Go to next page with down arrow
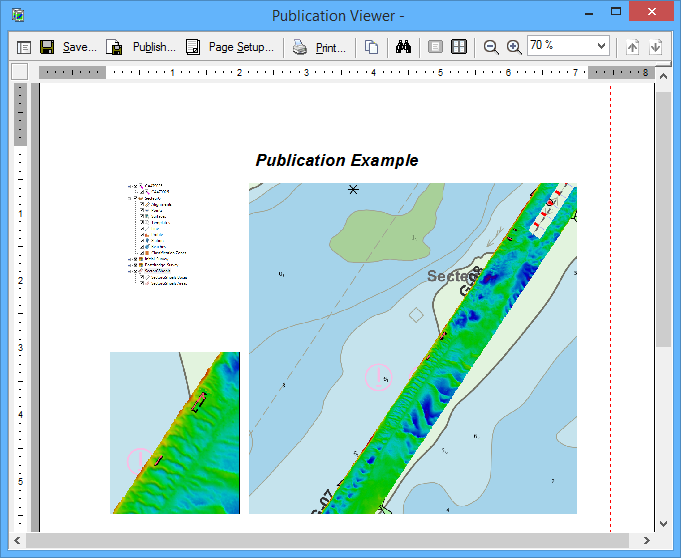 655,47
